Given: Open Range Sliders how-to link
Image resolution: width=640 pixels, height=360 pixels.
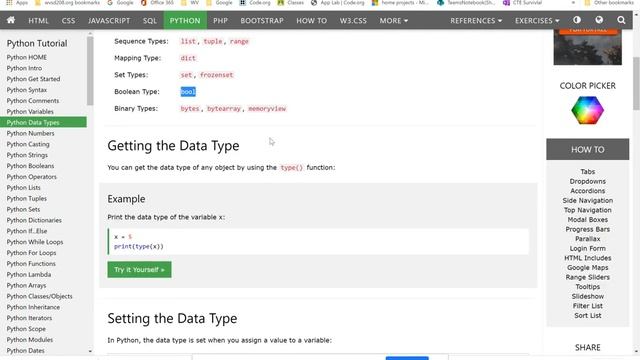Looking at the screenshot, I should (x=587, y=277).
